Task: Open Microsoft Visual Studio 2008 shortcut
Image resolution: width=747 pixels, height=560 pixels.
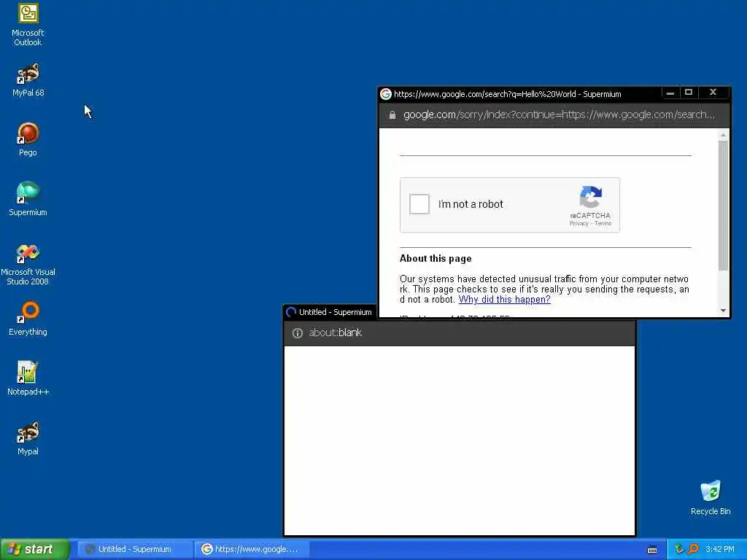Action: pos(28,265)
